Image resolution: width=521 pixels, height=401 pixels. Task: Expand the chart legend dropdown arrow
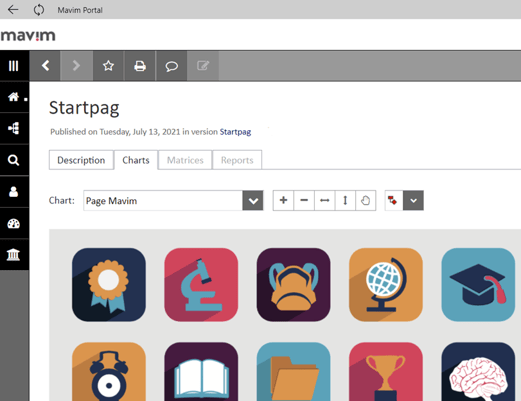(x=413, y=200)
